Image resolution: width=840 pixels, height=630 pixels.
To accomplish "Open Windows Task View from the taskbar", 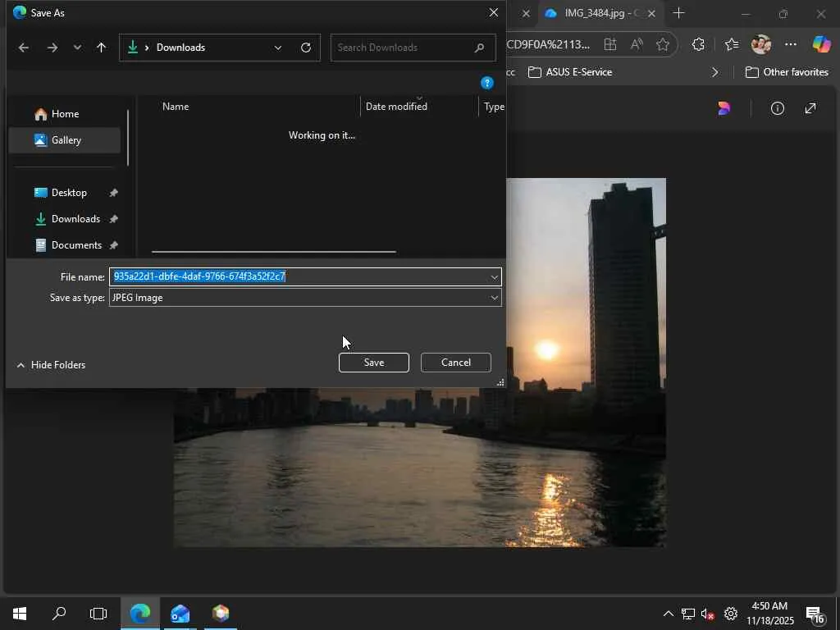I will click(98, 614).
